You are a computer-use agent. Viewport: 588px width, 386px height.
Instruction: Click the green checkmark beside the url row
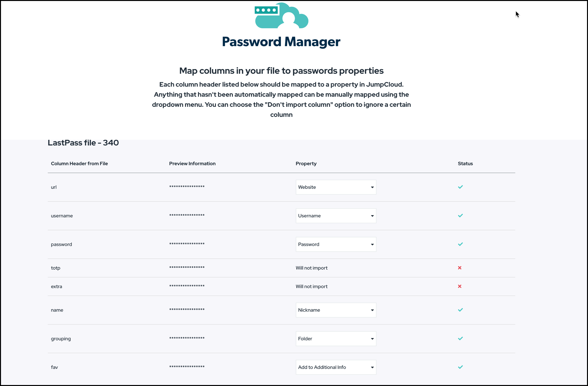click(x=460, y=187)
